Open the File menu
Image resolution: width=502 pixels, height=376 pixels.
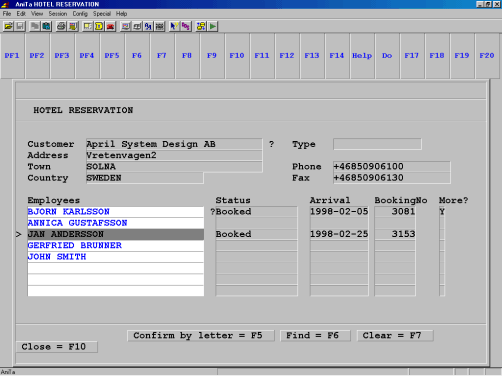pos(7,14)
